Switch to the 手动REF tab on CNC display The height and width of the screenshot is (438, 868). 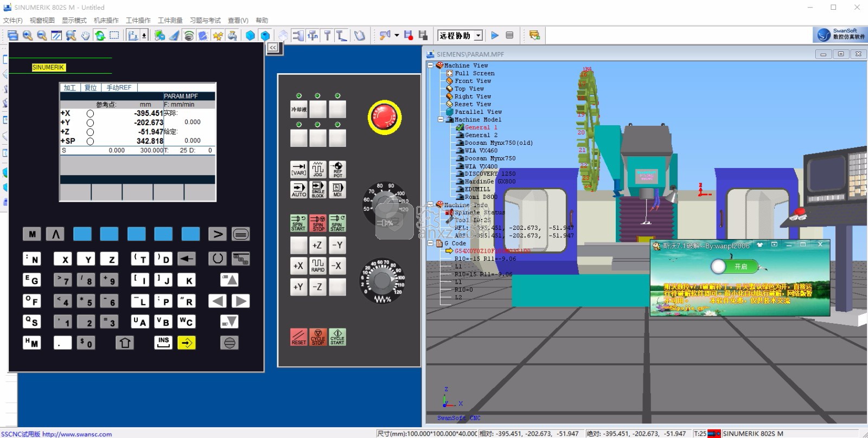(x=119, y=87)
